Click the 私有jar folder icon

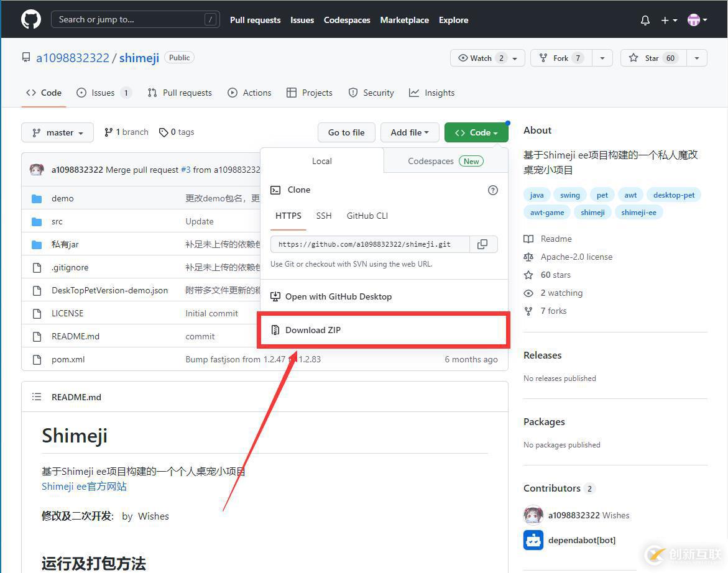pyautogui.click(x=37, y=244)
